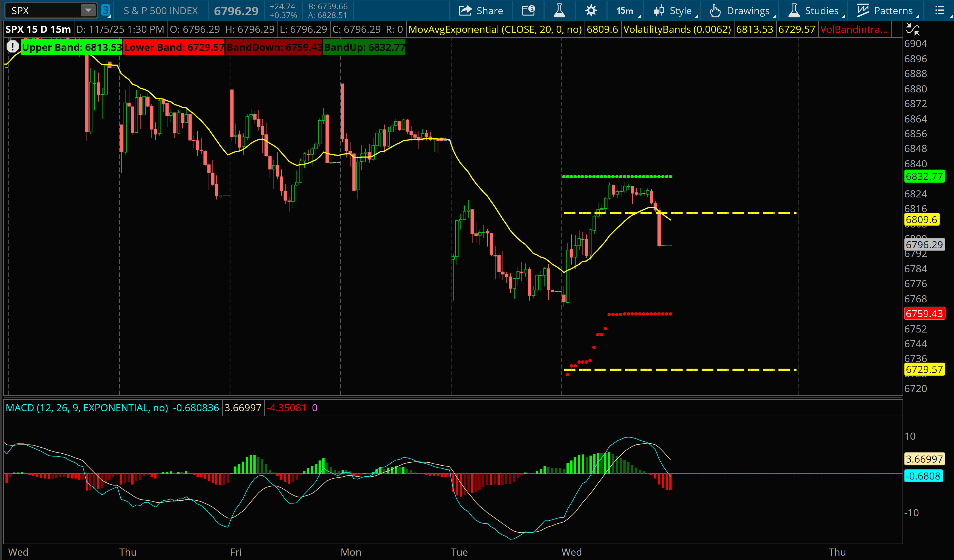
Task: Click the VolatilityBands (0.0062) study label
Action: pyautogui.click(x=677, y=29)
